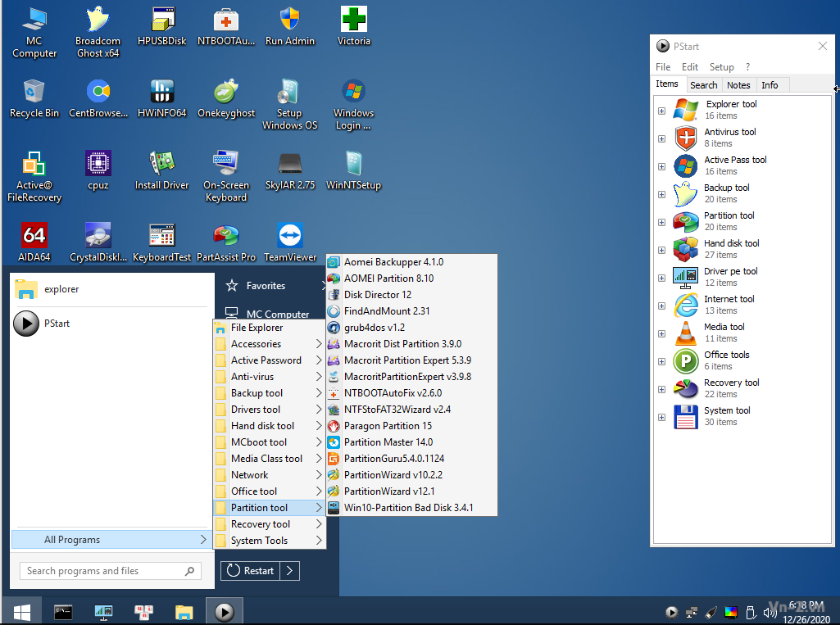This screenshot has height=625, width=840.
Task: Launch Disk Director 12
Action: pyautogui.click(x=411, y=295)
